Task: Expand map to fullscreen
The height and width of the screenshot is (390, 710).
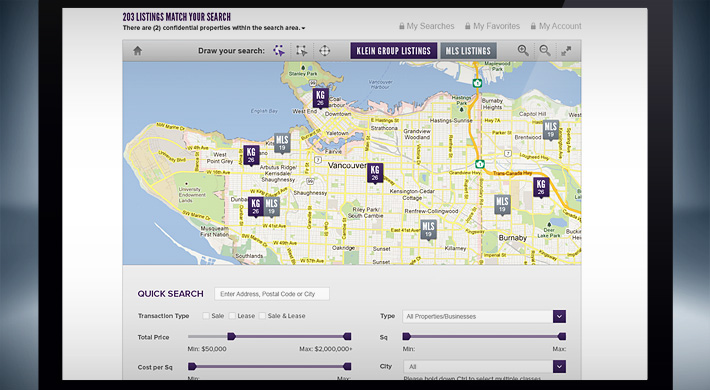Action: (566, 51)
